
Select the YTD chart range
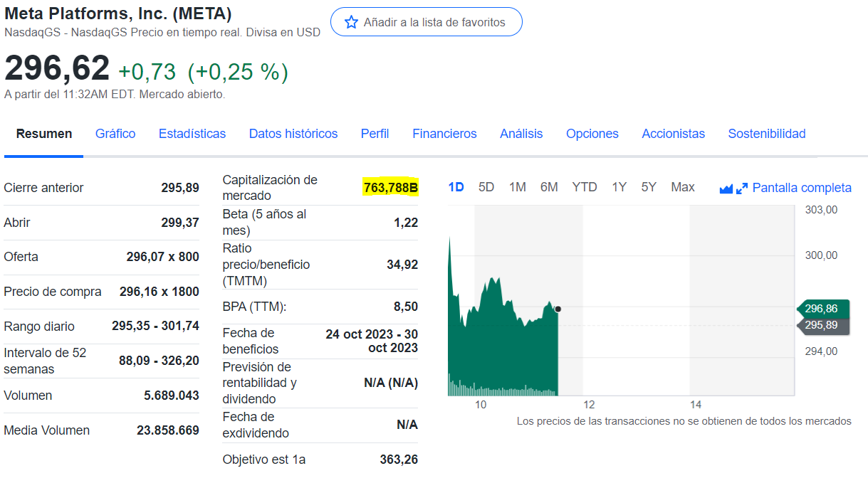point(585,187)
